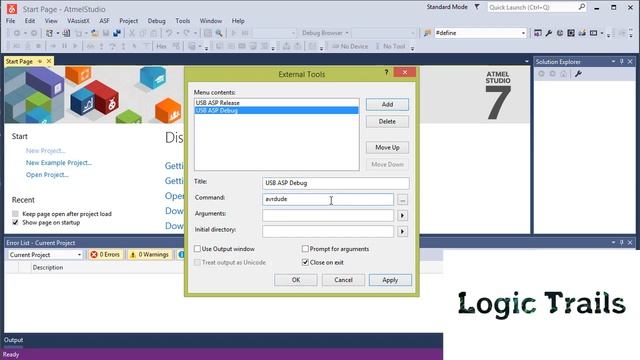Click the Initial directory input field
This screenshot has width=640, height=360.
(328, 231)
